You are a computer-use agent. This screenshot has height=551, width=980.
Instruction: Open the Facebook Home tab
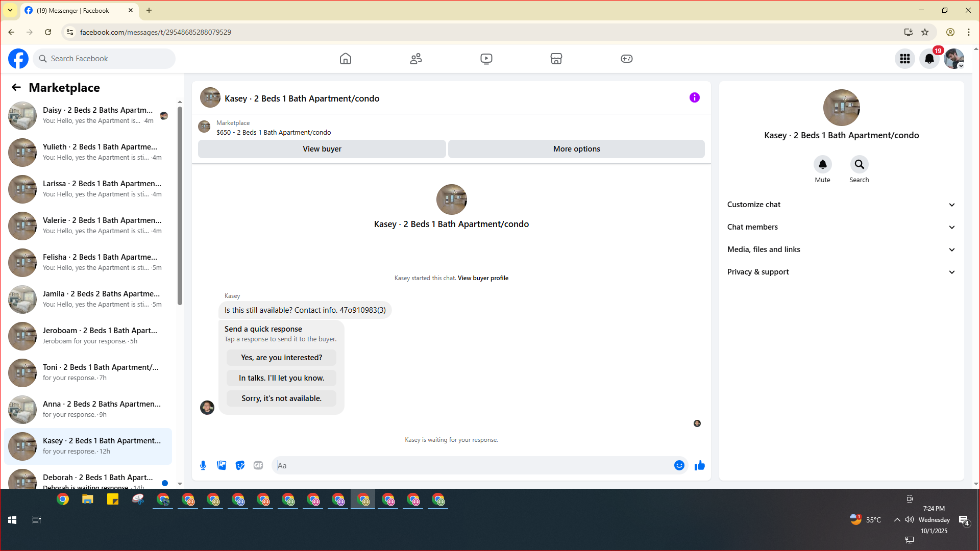346,59
